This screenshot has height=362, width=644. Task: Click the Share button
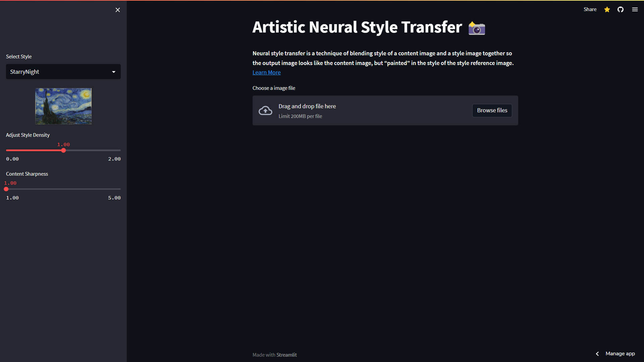tap(590, 9)
